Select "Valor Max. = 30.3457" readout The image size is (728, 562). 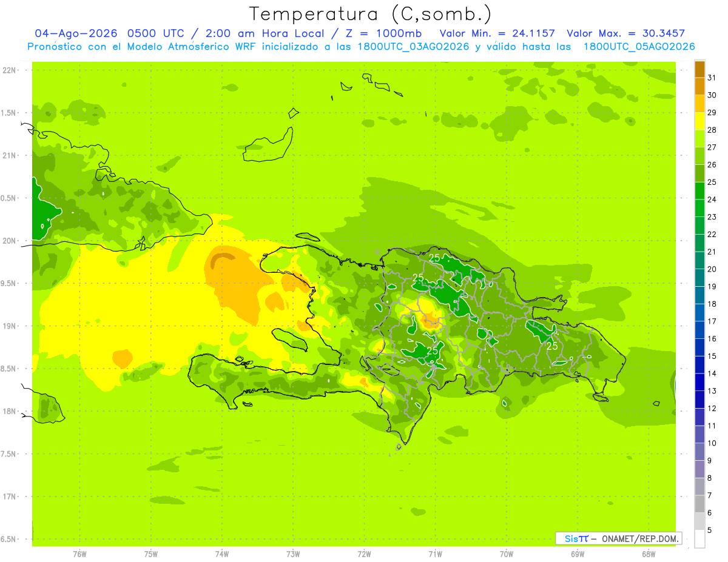coord(626,33)
